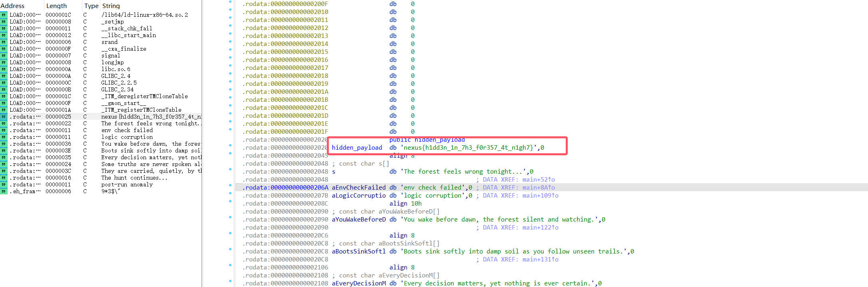Click the hidden_payload label in disassembly

(x=357, y=148)
